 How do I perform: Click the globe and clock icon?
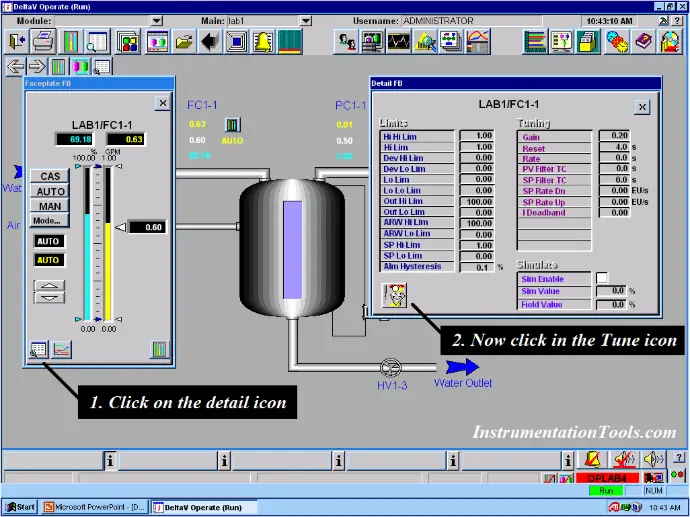tap(617, 42)
